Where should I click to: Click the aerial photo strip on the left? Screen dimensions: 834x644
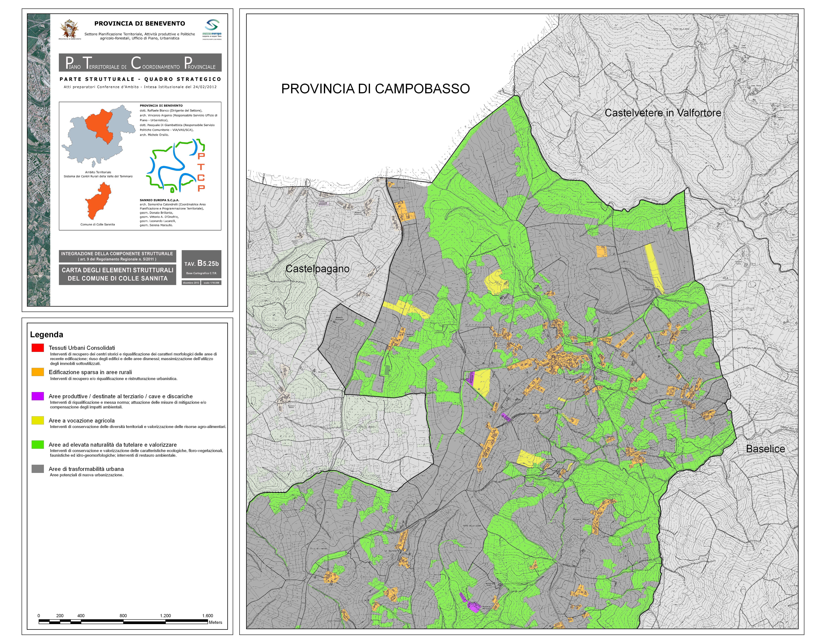pyautogui.click(x=39, y=160)
